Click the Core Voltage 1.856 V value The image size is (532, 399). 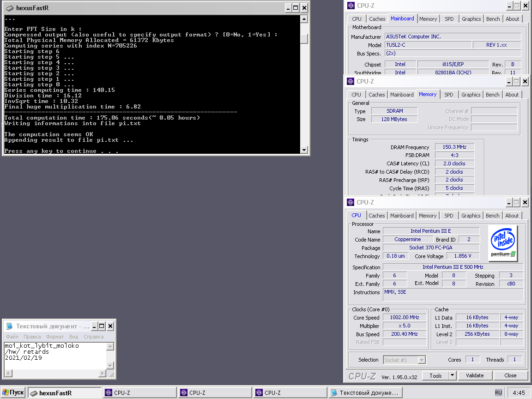(462, 256)
